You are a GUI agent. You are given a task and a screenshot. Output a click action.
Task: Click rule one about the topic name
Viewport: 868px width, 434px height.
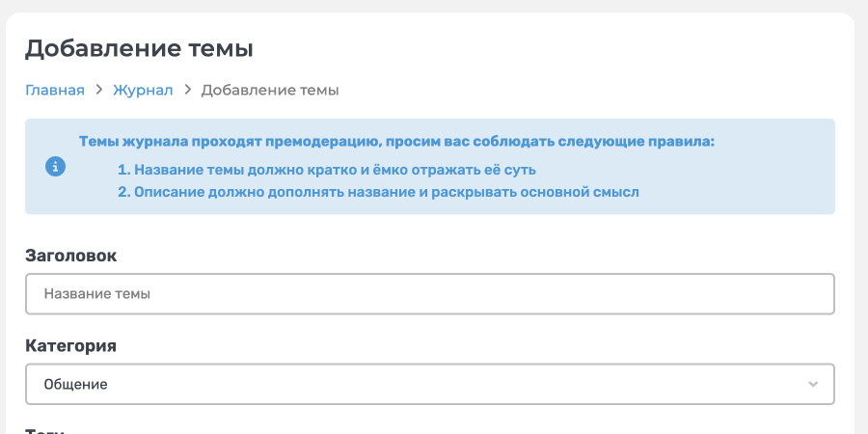pyautogui.click(x=335, y=170)
